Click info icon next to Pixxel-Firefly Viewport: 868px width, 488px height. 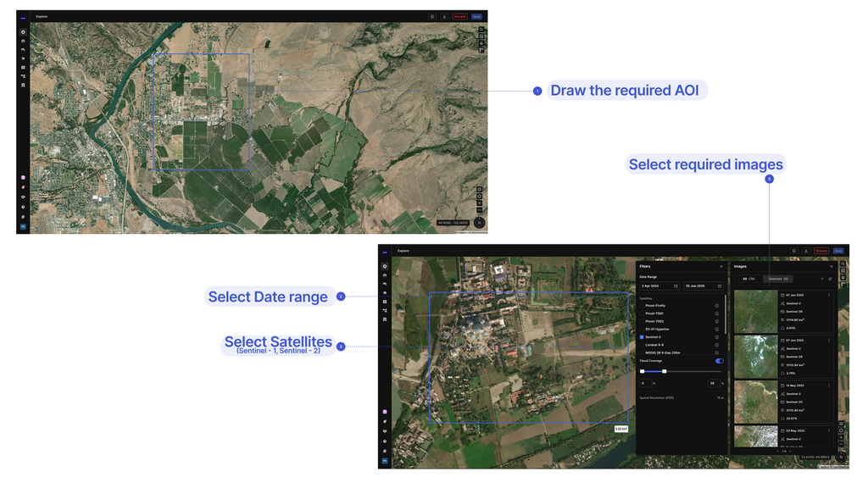click(x=717, y=305)
